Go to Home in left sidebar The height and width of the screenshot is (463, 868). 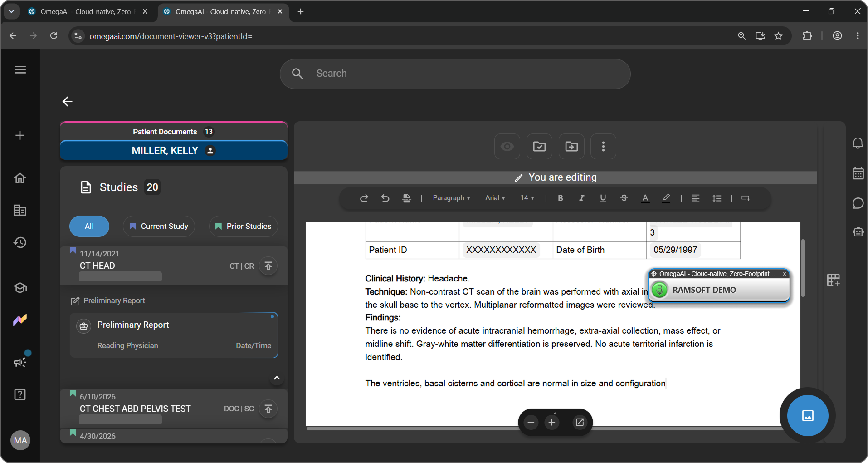coord(20,178)
